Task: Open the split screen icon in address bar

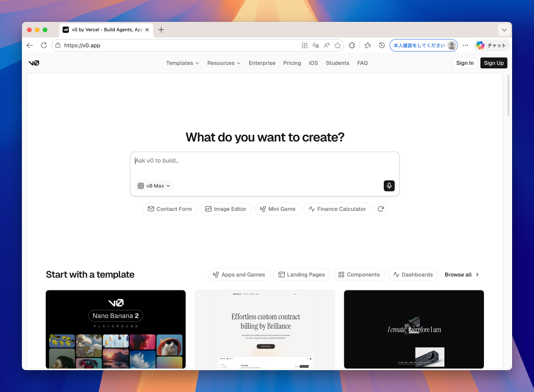Action: tap(305, 45)
